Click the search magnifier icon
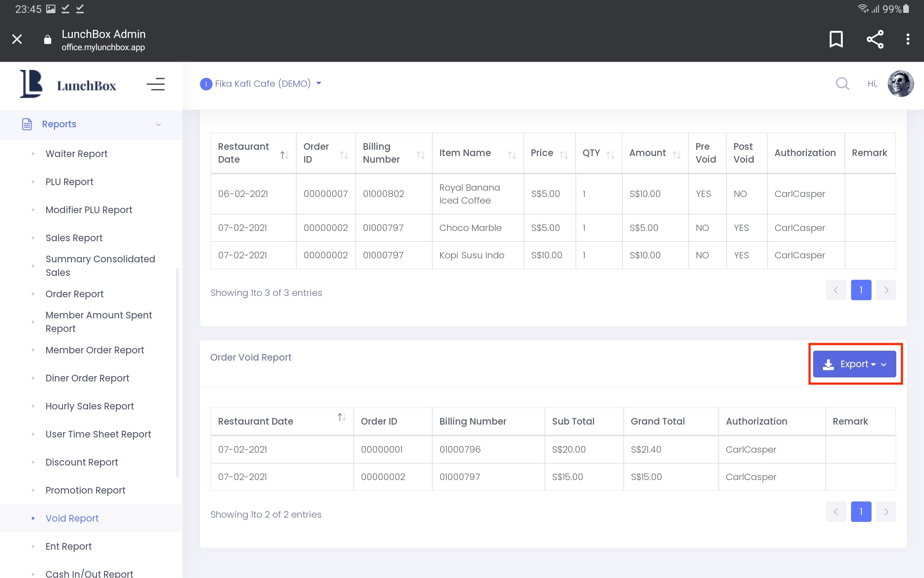The height and width of the screenshot is (578, 924). coord(842,84)
